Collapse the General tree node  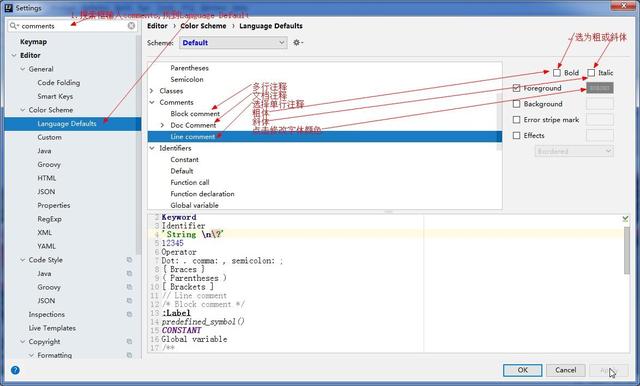point(22,69)
